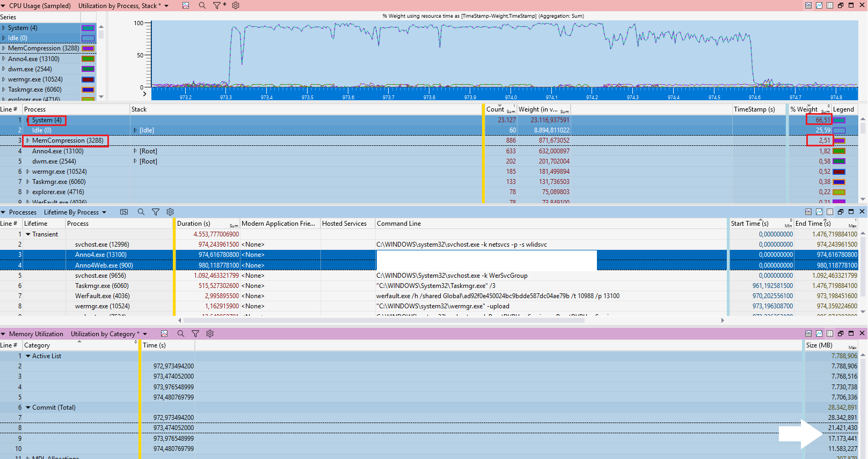The width and height of the screenshot is (868, 459).
Task: Show table only in CPU Usage panel
Action: click(830, 5)
